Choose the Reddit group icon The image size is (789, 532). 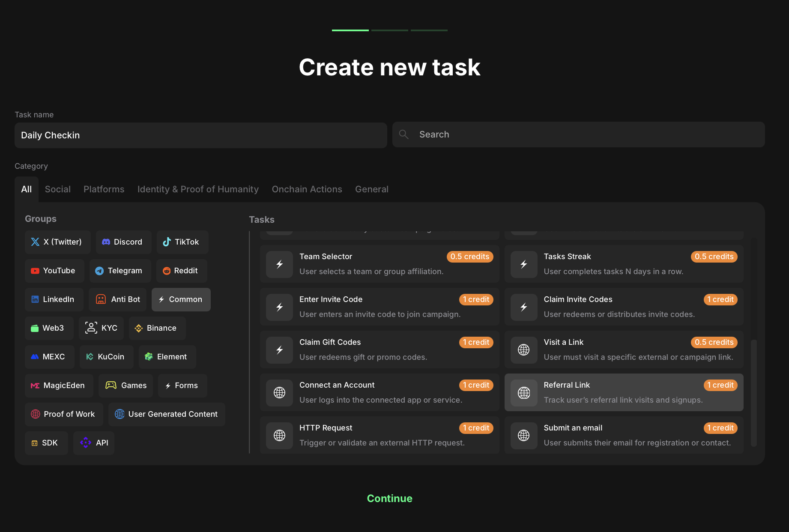(167, 271)
